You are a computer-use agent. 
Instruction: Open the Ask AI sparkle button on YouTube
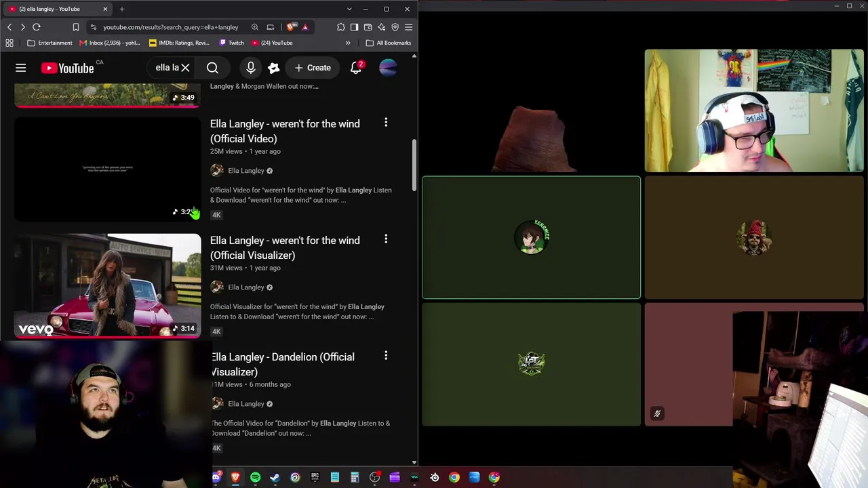tap(274, 68)
